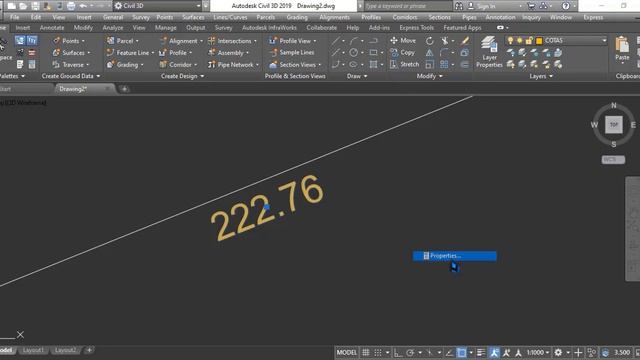The height and width of the screenshot is (360, 640).
Task: Choose Properties... from the context menu
Action: pos(455,256)
